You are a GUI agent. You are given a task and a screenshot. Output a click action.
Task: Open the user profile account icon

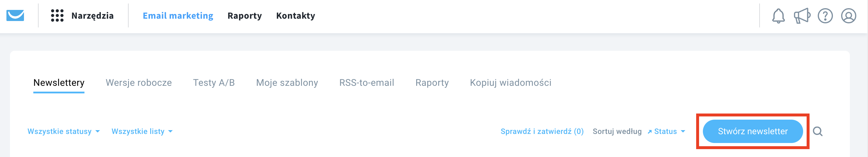848,16
